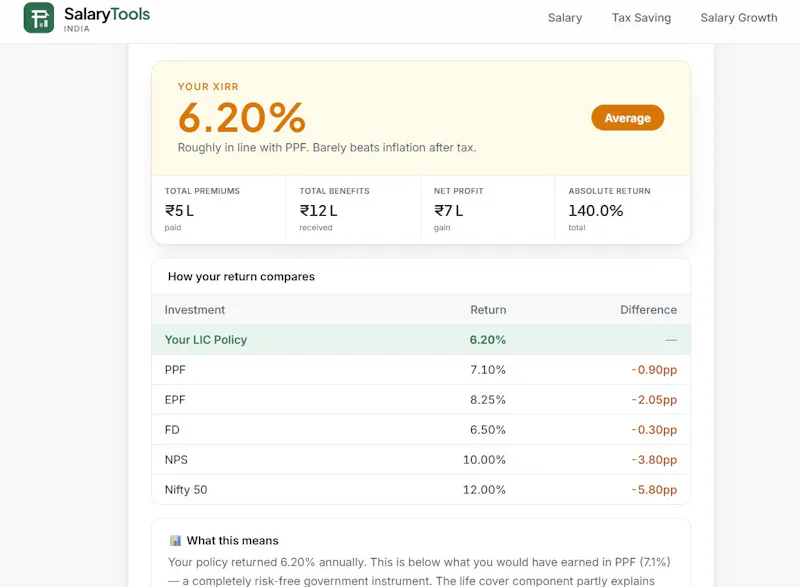Viewport: 800px width, 587px height.
Task: Select the 6.20% XIRR headline value
Action: (241, 118)
